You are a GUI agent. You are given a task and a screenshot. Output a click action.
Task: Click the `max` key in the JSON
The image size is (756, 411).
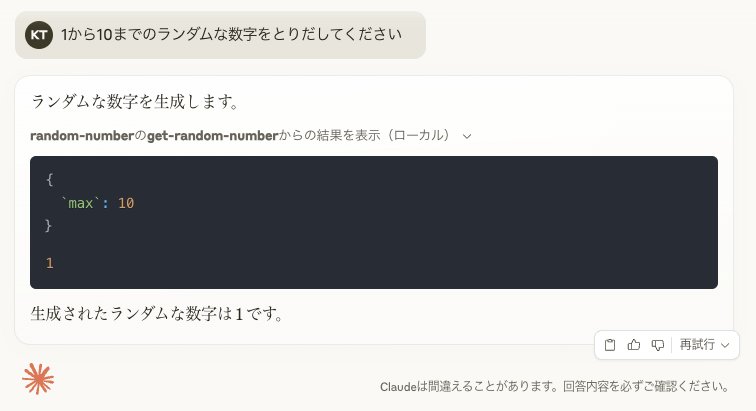point(81,203)
